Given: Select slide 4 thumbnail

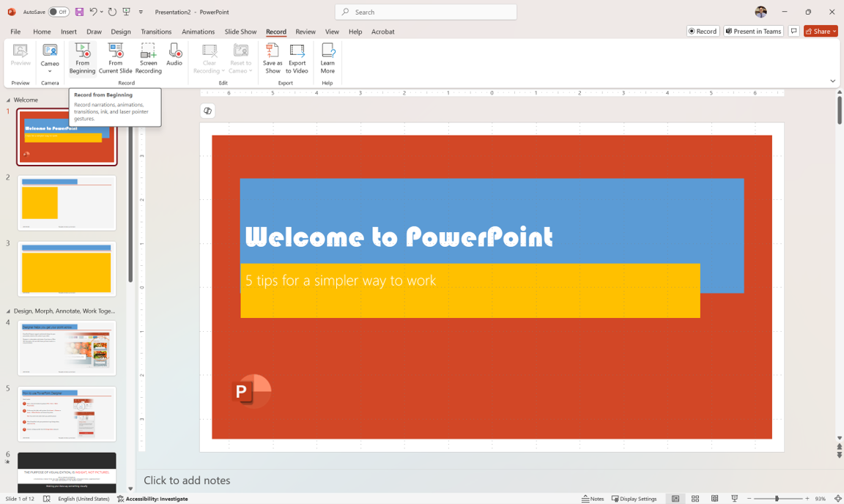Looking at the screenshot, I should (67, 348).
